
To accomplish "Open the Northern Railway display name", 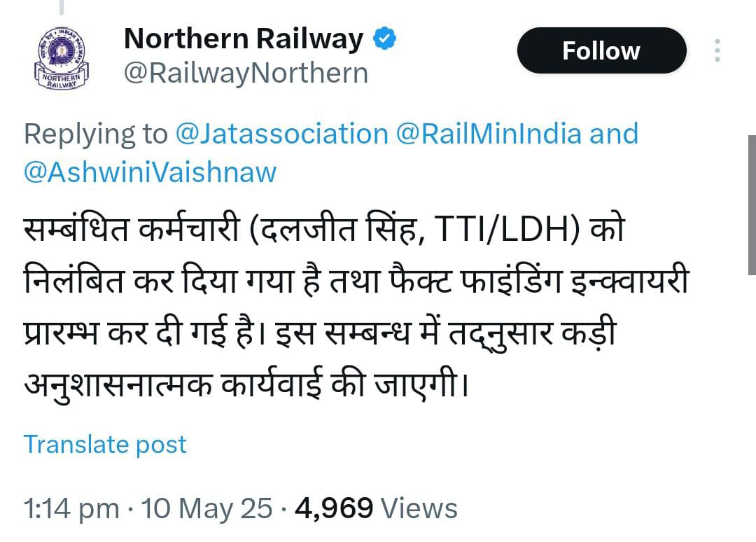I will [244, 39].
